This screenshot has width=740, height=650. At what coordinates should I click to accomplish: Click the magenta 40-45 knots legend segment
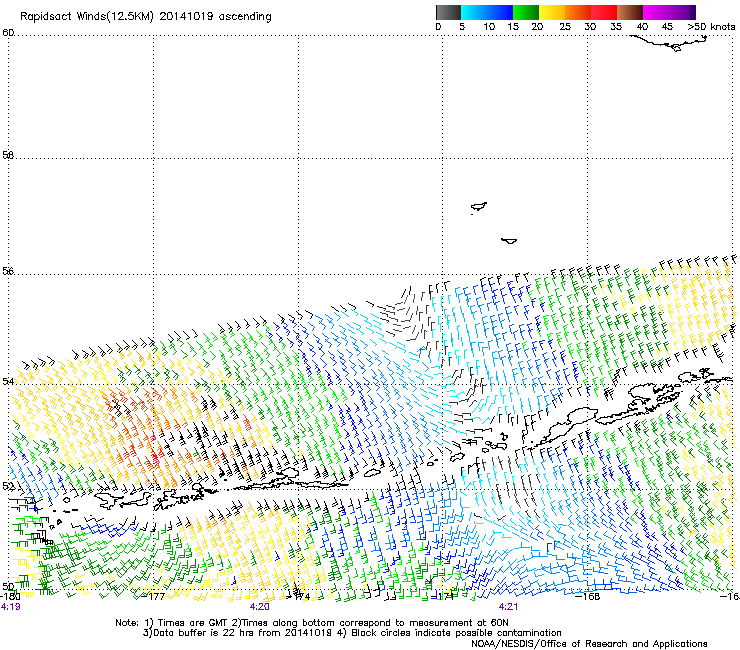(x=656, y=12)
